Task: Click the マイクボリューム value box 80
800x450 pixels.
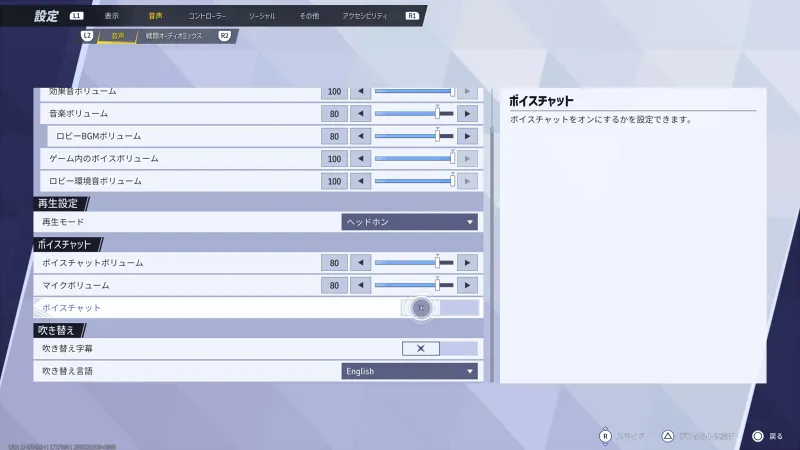Action: tap(334, 285)
